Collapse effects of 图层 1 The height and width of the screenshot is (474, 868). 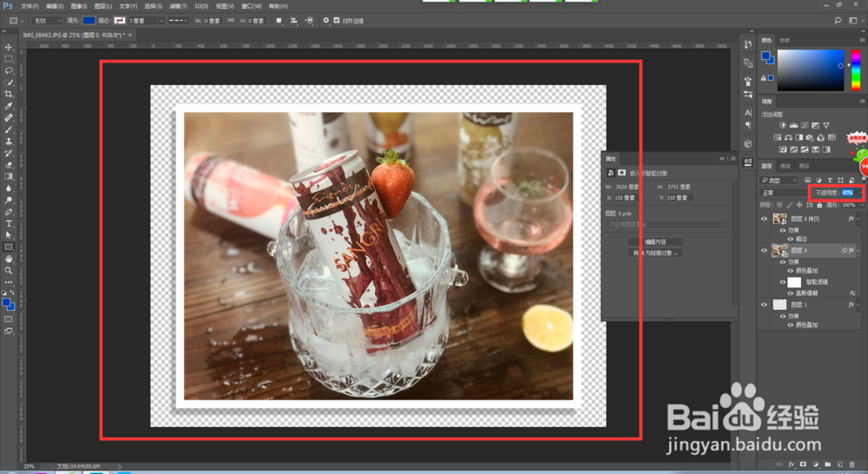point(858,305)
